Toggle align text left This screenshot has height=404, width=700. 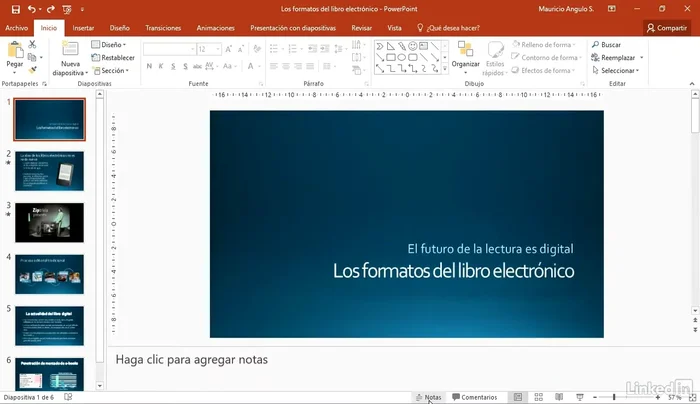coord(274,66)
